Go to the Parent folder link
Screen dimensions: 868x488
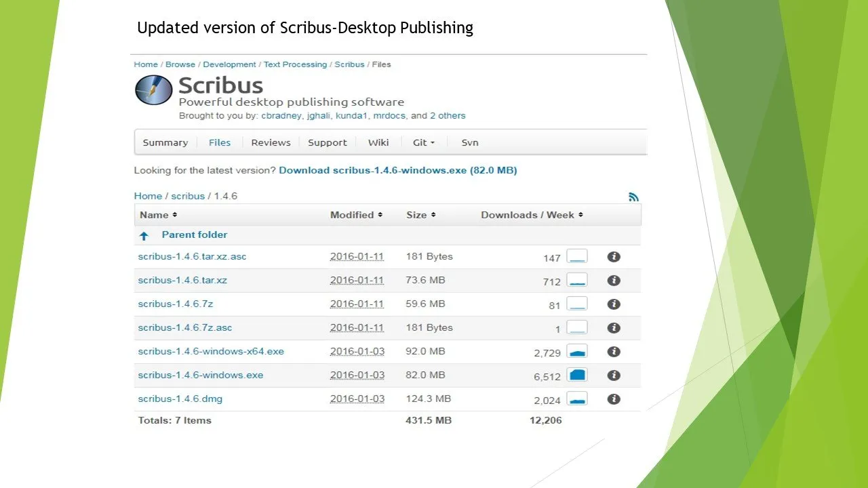(195, 235)
